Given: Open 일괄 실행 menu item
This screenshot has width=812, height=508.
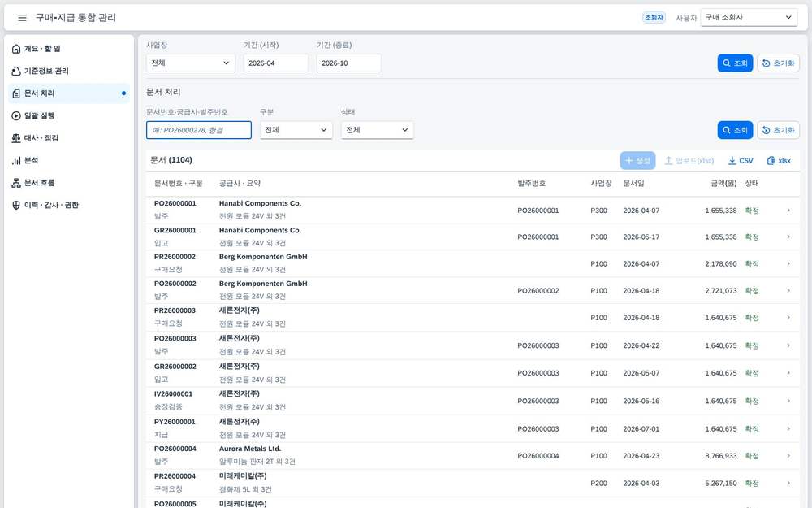Looking at the screenshot, I should (69, 115).
